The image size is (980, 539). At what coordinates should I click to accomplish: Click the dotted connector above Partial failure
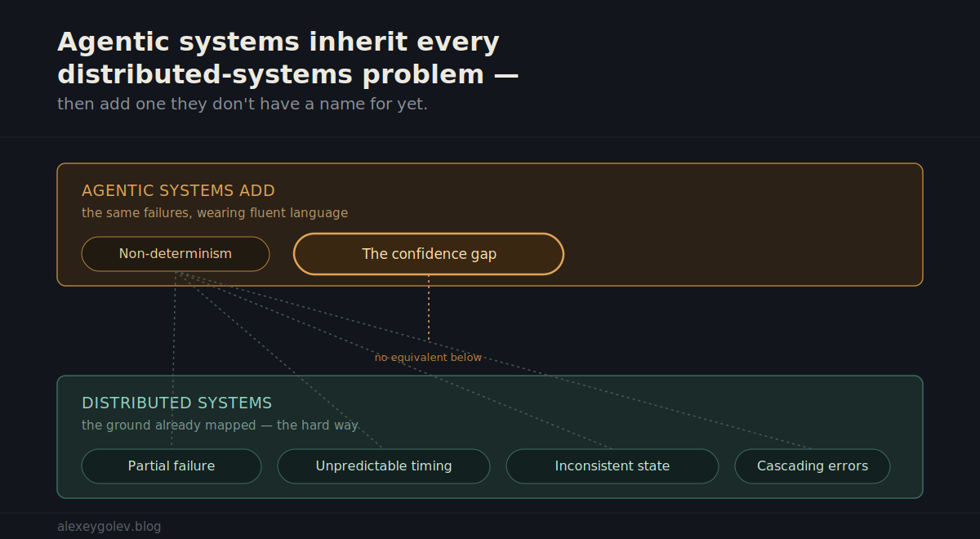(173, 359)
